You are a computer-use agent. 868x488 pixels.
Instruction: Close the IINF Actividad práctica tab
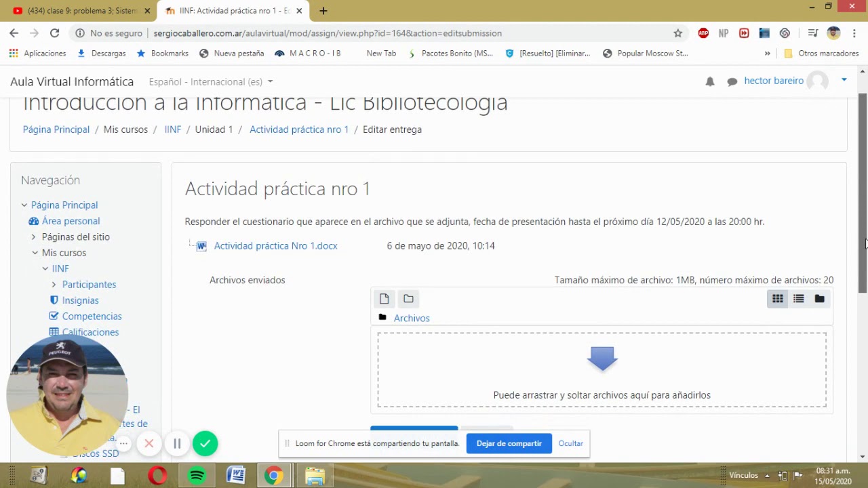299,11
